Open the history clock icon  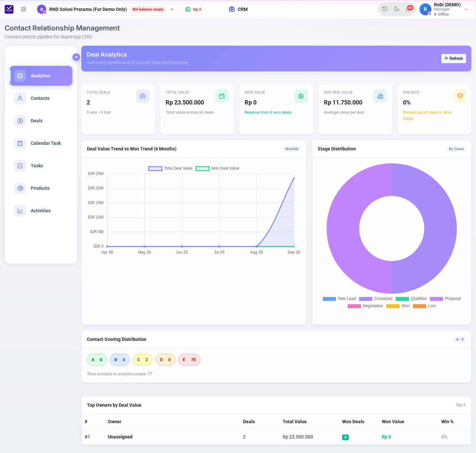[x=385, y=9]
